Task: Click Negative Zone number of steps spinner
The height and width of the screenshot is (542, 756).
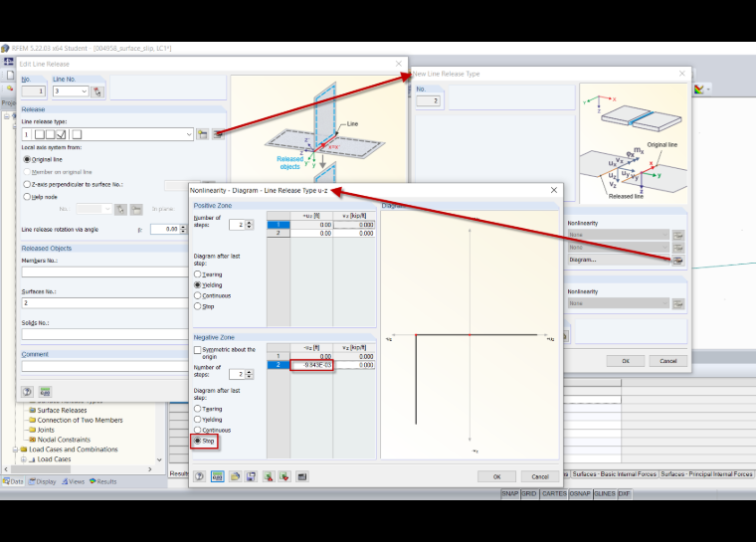Action: tap(250, 374)
